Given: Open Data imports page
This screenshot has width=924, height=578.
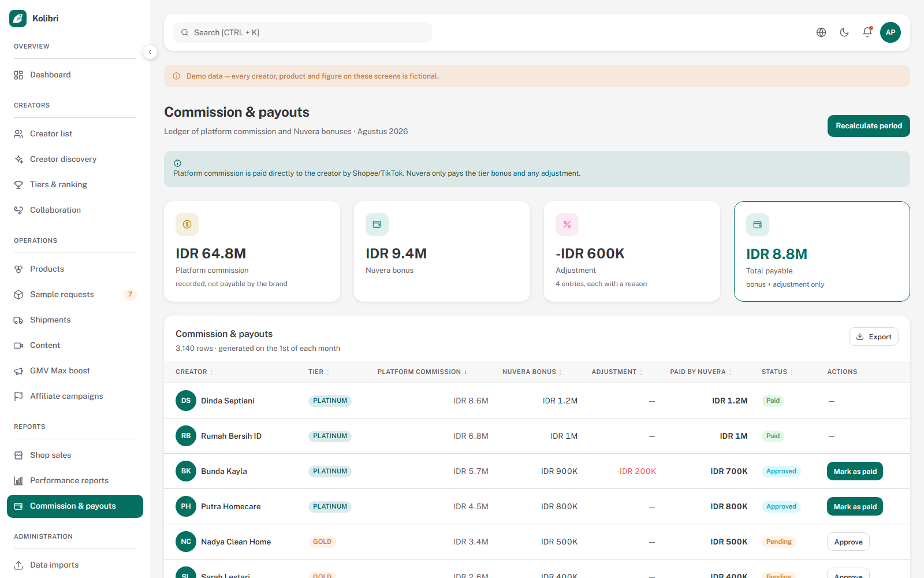Looking at the screenshot, I should (x=75, y=565).
